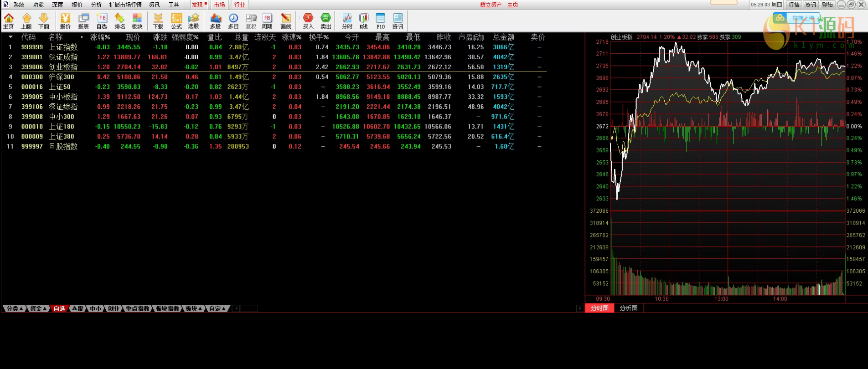Select the 中小 bottom tab
The image size is (868, 369).
pos(95,308)
